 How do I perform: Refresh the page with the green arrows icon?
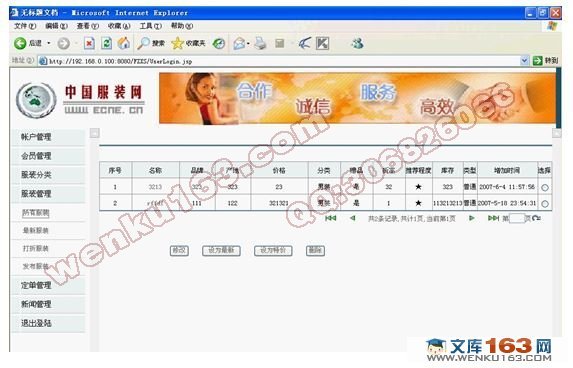click(106, 43)
